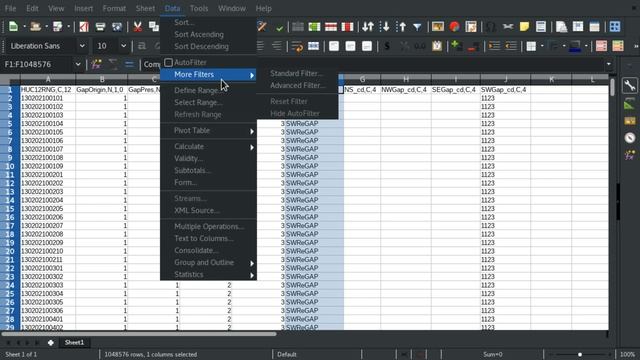Insert pivot table toolbar icon
The height and width of the screenshot is (360, 640).
471,27
